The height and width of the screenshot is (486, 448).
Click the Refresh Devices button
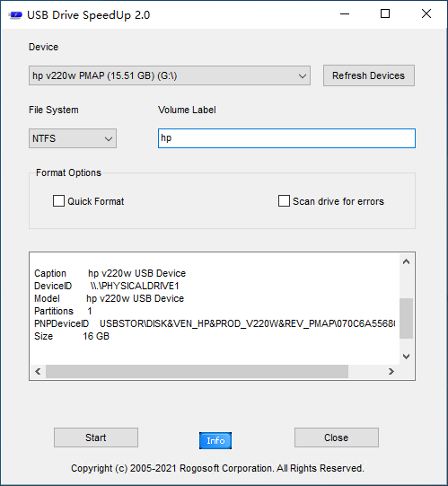[369, 75]
